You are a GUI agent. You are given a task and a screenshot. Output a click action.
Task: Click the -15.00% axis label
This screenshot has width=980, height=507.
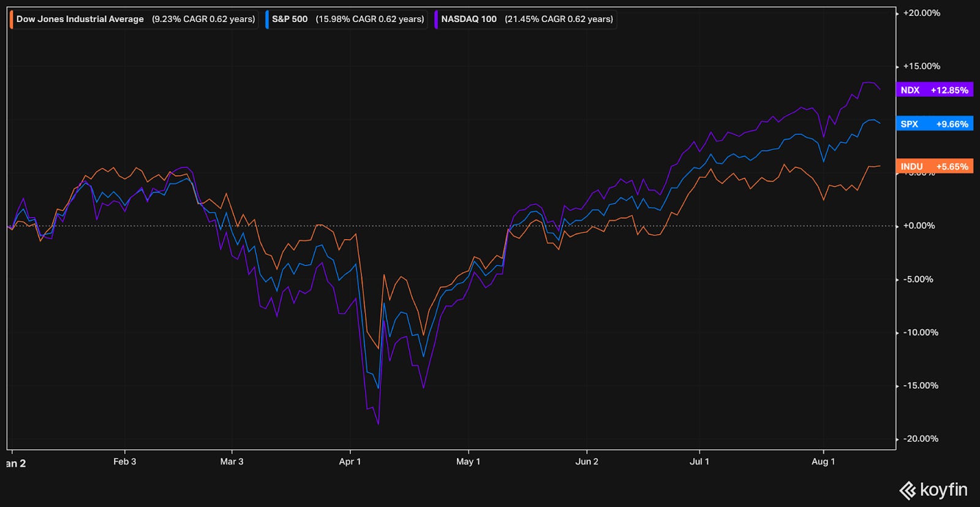tap(921, 386)
